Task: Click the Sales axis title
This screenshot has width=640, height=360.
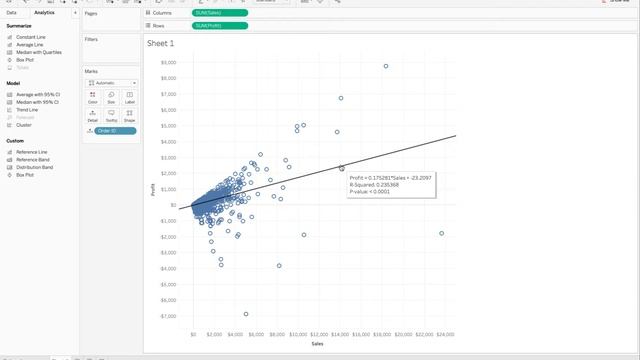Action: 317,344
